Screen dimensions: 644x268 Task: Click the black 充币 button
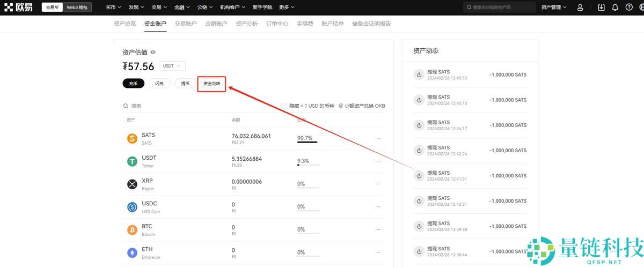click(133, 84)
